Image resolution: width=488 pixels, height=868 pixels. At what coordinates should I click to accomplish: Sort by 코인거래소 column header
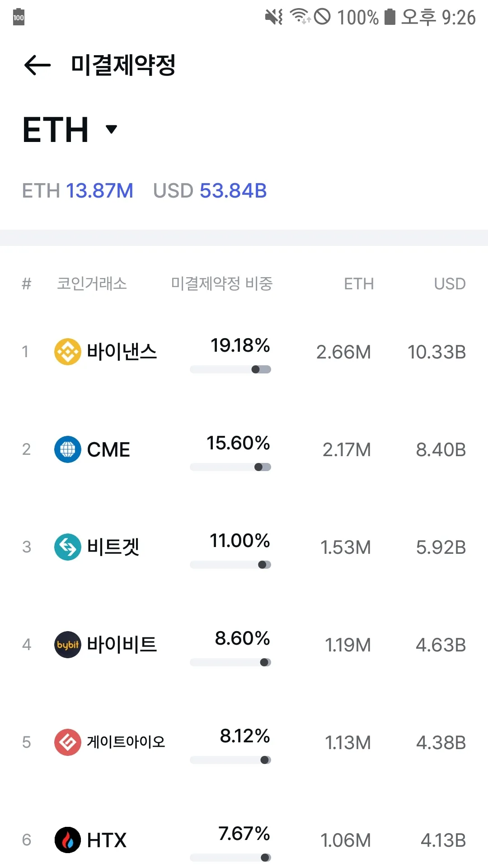coord(92,284)
